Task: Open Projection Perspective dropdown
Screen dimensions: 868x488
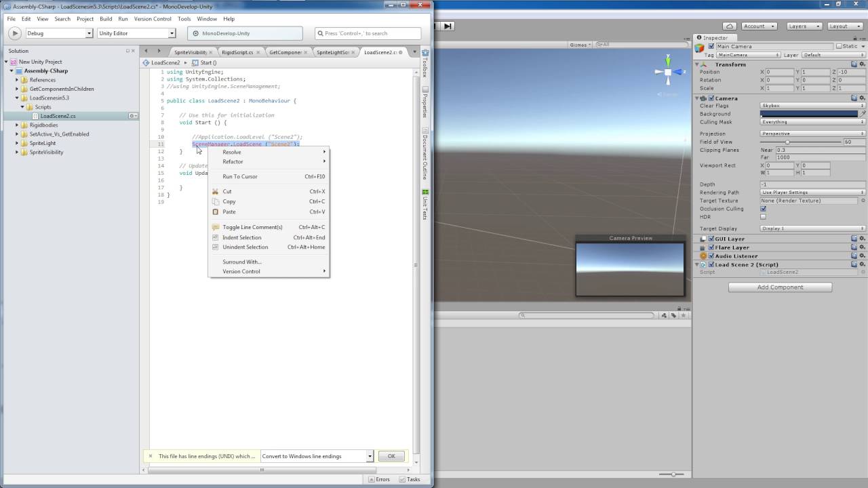Action: [x=812, y=134]
